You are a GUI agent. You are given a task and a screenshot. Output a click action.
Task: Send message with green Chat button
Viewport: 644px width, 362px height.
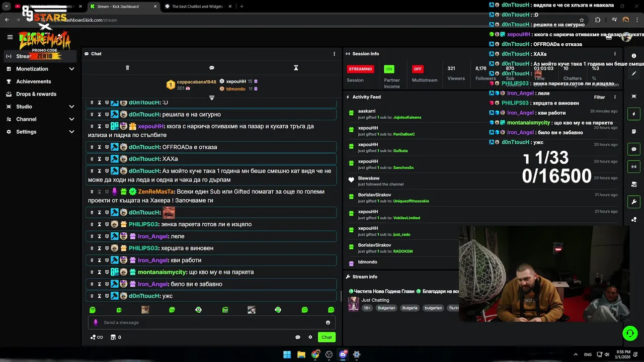click(x=327, y=337)
